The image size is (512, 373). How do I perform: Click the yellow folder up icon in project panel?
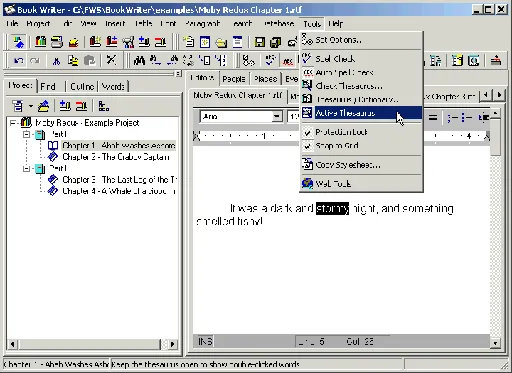44,106
